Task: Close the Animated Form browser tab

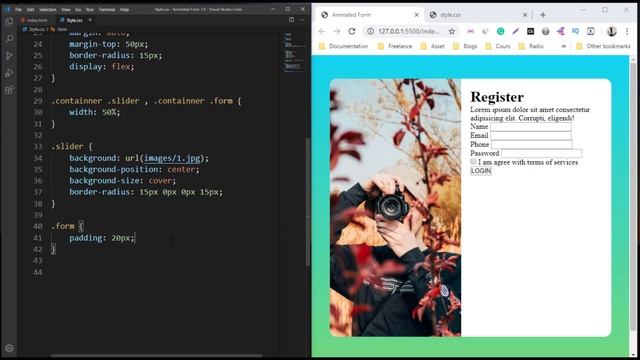Action: coord(416,15)
